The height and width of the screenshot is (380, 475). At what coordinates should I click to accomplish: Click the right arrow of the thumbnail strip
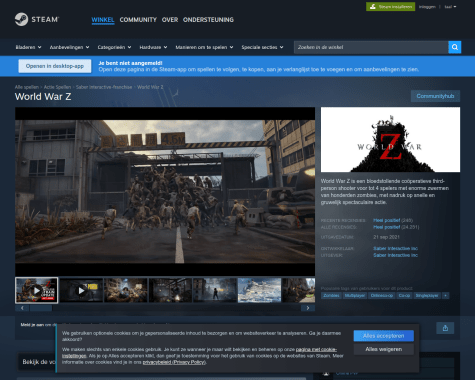point(308,308)
